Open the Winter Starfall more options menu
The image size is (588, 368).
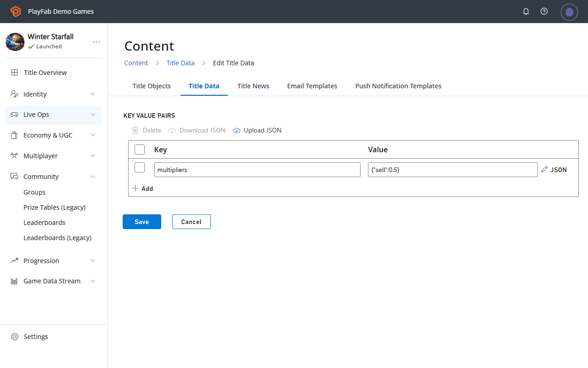[96, 41]
